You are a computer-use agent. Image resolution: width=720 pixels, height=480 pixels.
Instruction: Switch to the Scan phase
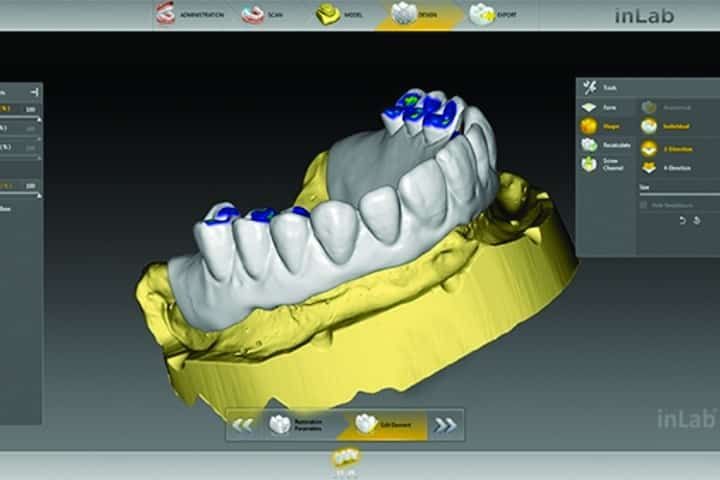pos(262,15)
